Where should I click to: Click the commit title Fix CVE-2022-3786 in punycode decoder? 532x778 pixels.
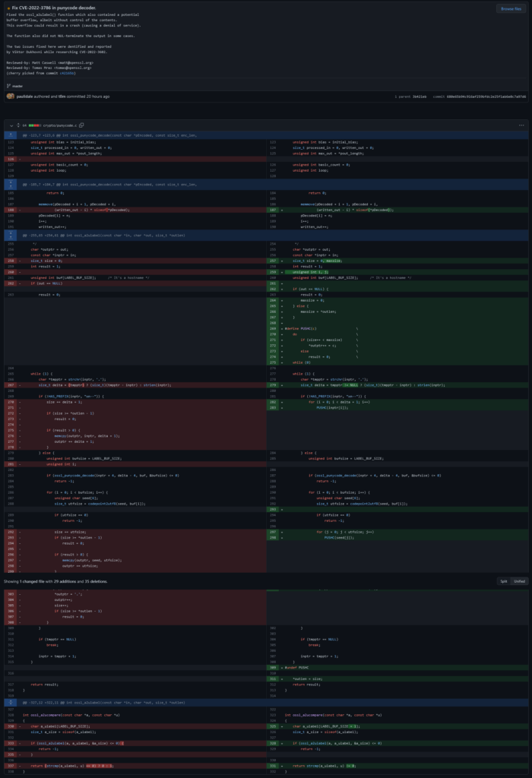point(54,8)
